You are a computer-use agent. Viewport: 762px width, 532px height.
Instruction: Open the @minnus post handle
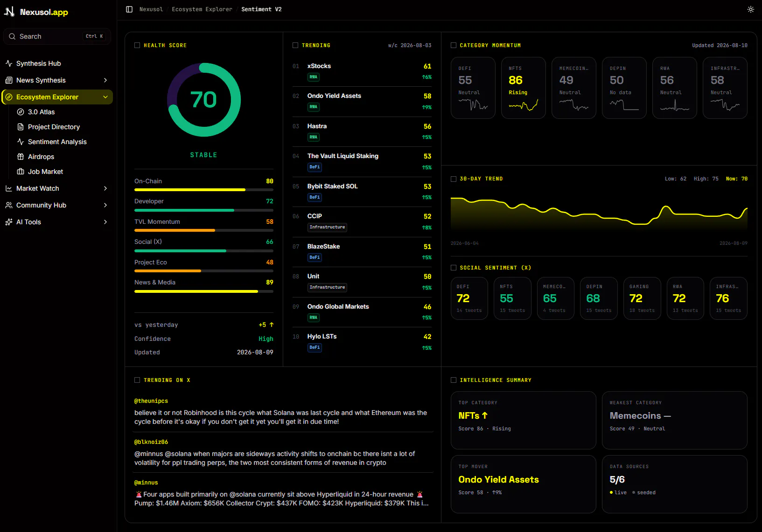[x=146, y=483]
